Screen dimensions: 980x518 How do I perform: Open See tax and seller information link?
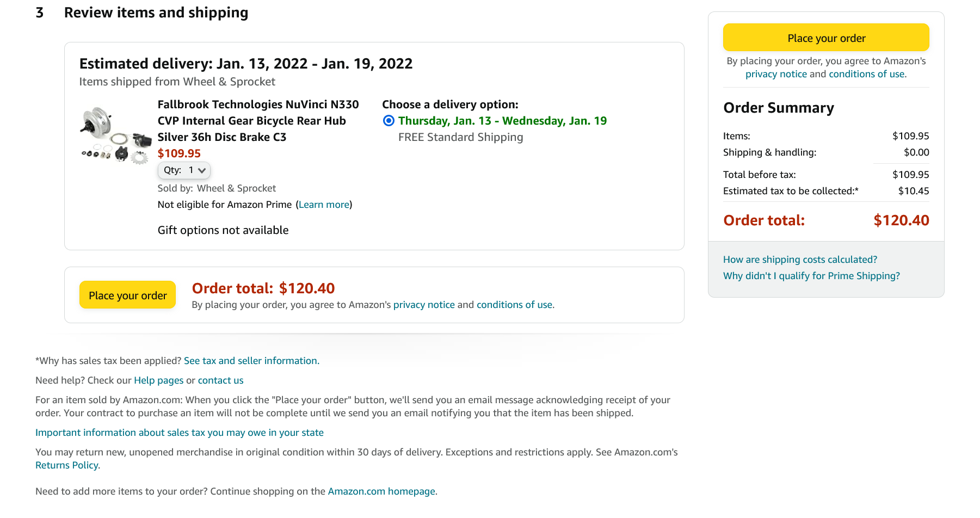251,361
